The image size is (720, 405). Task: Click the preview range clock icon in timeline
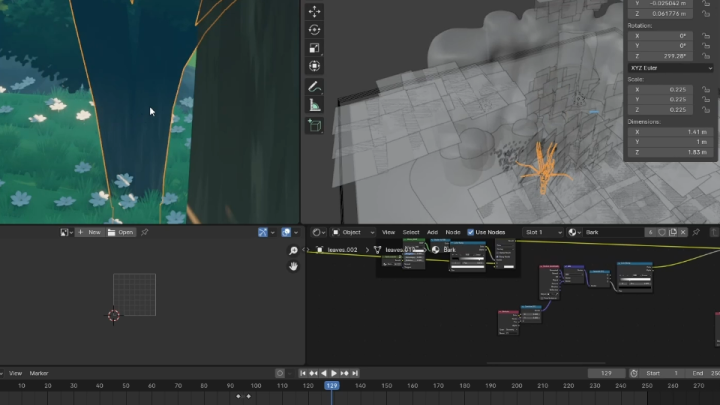coord(634,373)
